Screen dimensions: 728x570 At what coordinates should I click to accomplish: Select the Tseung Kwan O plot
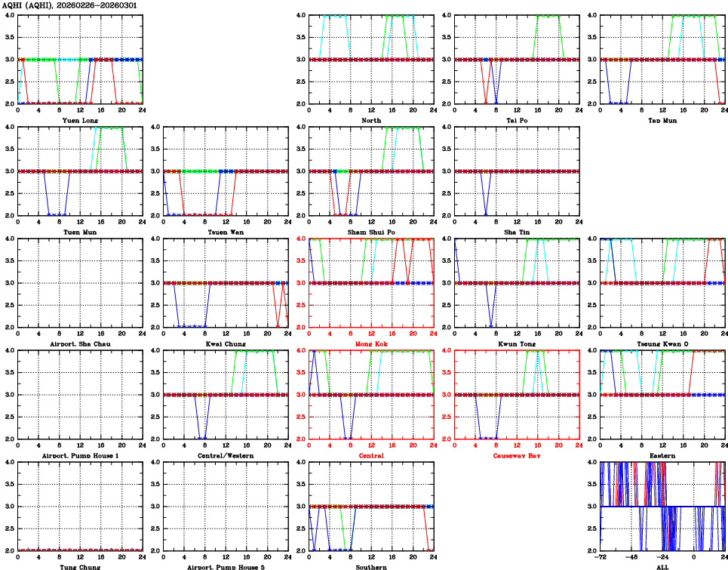[x=662, y=283]
